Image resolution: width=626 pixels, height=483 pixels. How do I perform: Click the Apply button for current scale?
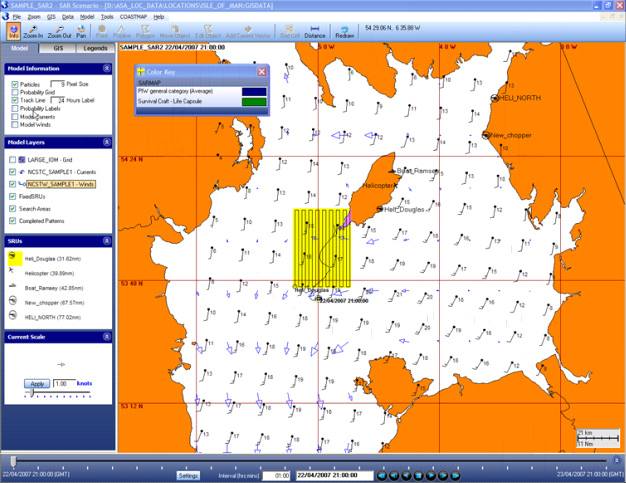[36, 384]
